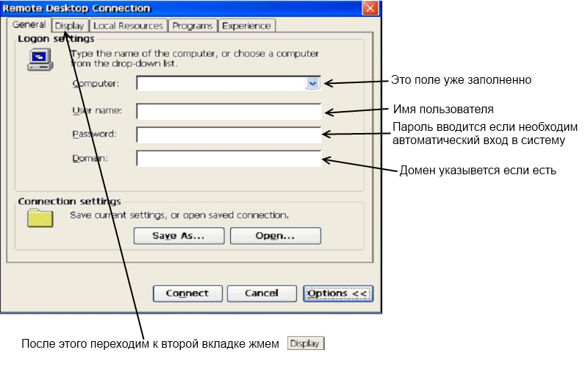Click the "Save current settings" description text
The image size is (588, 386).
(x=179, y=215)
